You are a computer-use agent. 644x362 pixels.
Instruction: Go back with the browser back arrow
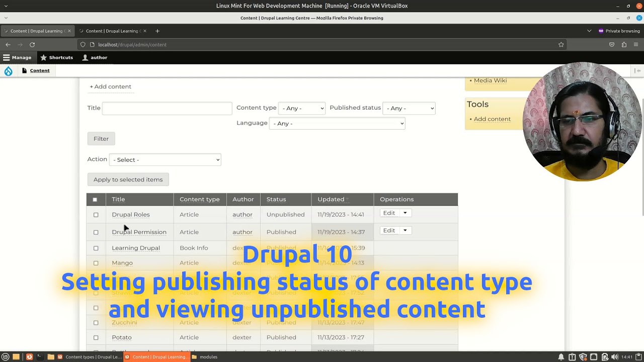click(x=8, y=45)
